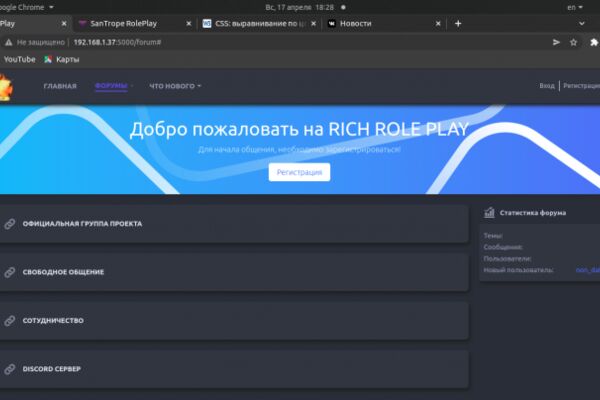This screenshot has width=600, height=400.
Task: Open the newest user profile link
Action: click(588, 270)
